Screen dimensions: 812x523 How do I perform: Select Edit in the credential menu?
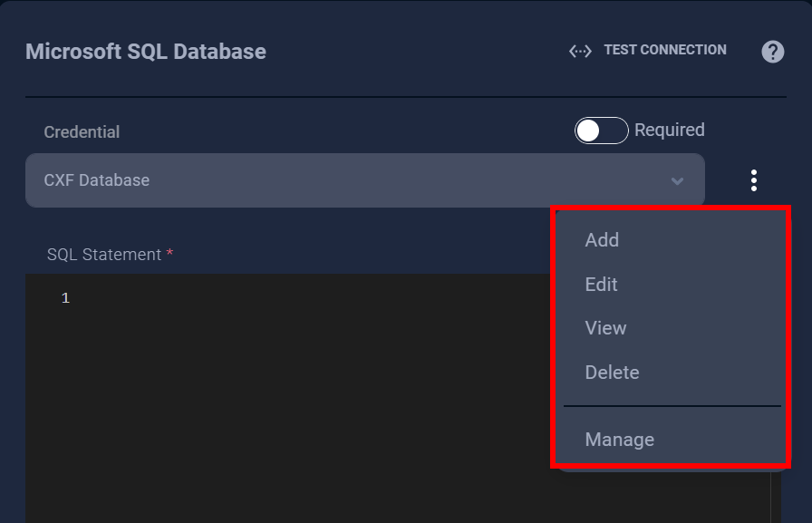click(601, 285)
